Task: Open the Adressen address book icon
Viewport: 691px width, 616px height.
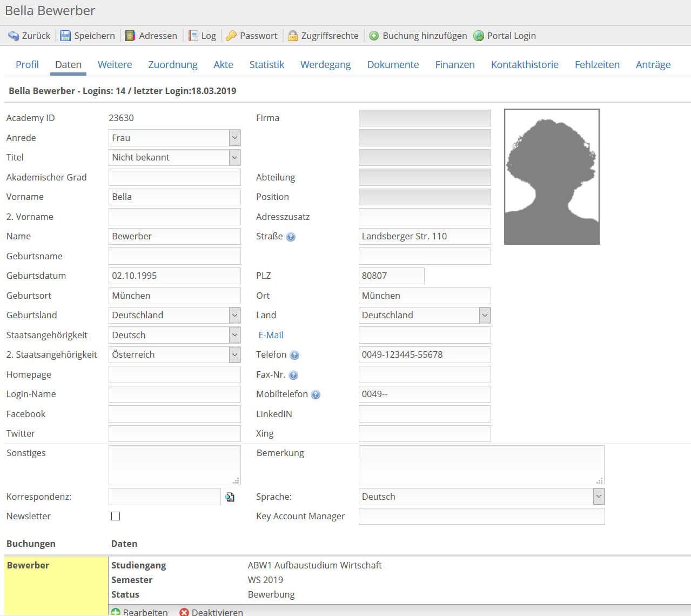Action: [130, 36]
